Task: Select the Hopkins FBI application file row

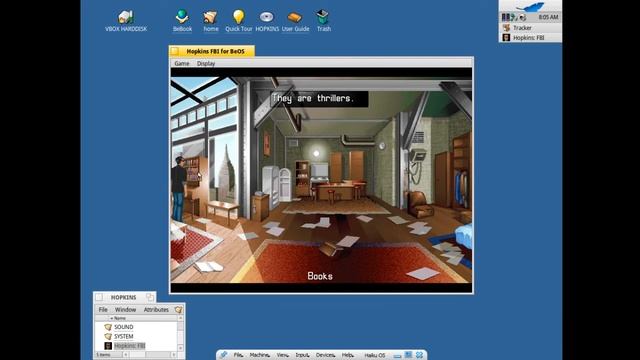Action: pyautogui.click(x=136, y=346)
